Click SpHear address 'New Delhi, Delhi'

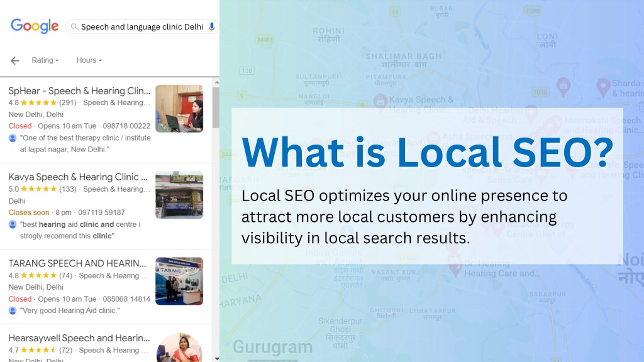pyautogui.click(x=36, y=114)
